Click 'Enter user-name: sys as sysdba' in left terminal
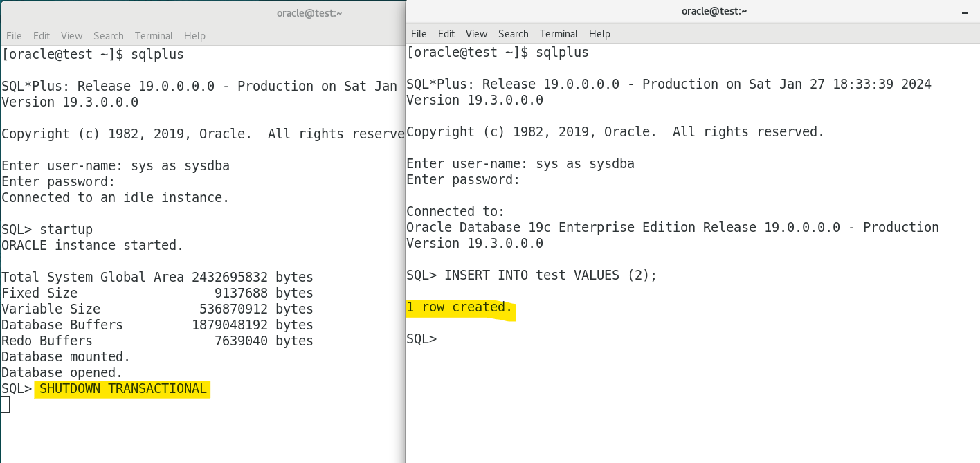 (116, 166)
